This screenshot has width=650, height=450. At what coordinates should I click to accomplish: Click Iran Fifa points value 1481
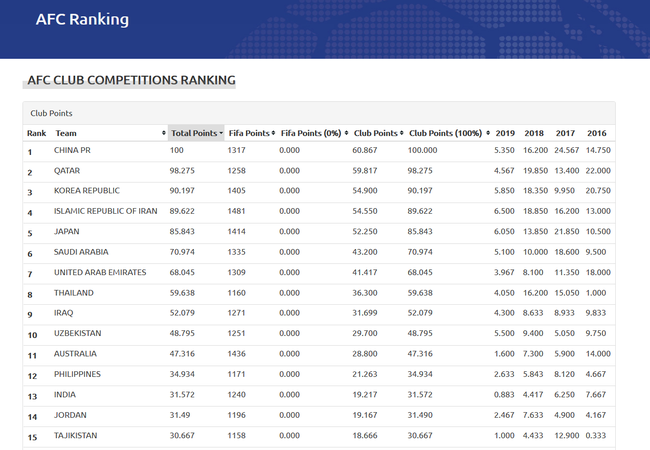click(x=236, y=211)
